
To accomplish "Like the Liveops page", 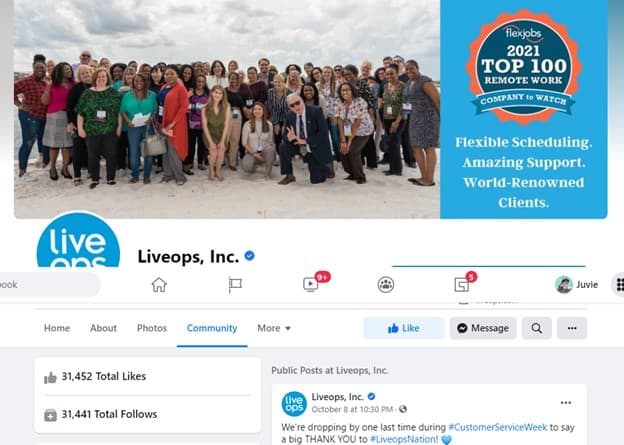I will pyautogui.click(x=404, y=328).
